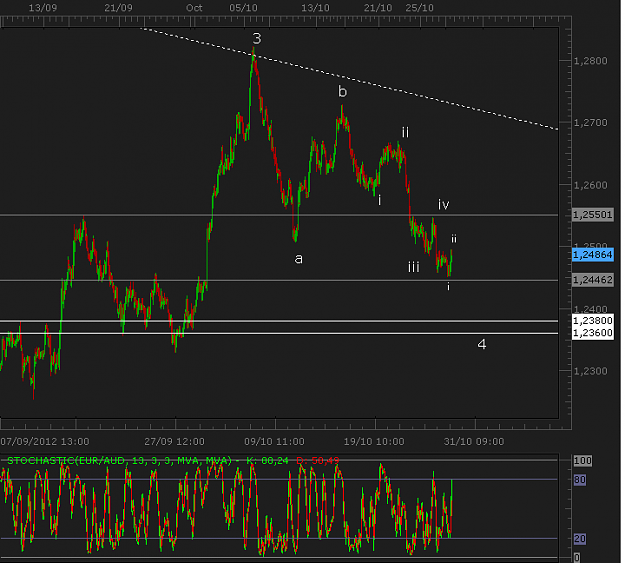Click the stochastic 100 level label

click(583, 461)
